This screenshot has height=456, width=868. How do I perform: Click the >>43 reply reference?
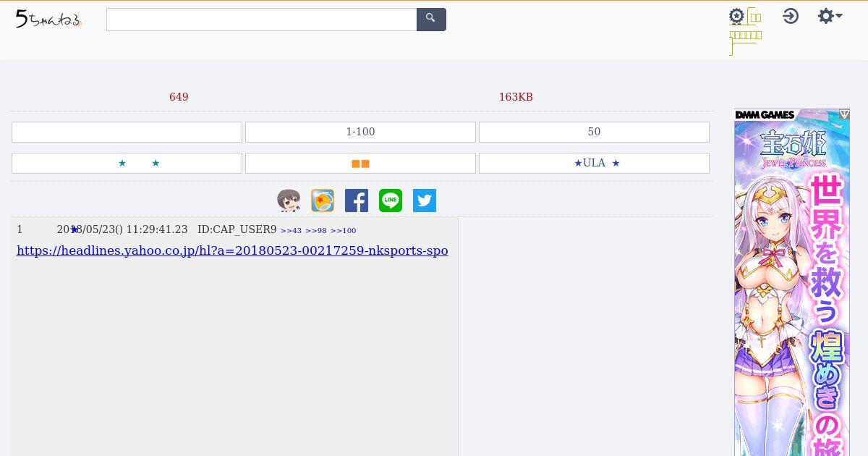coord(291,230)
